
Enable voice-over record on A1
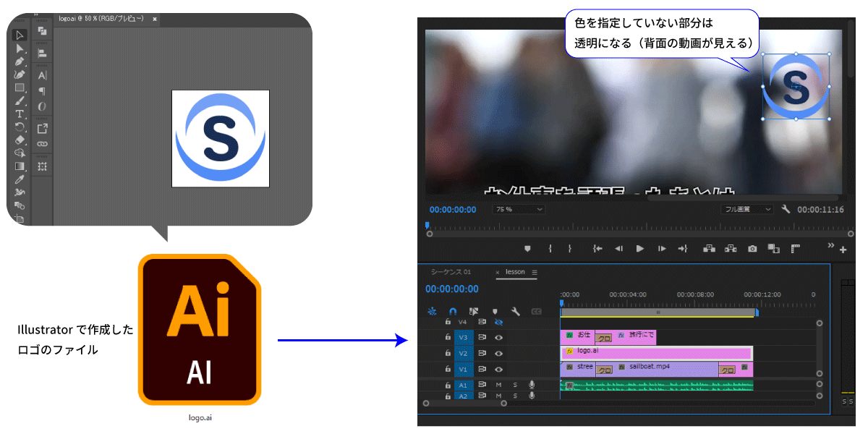click(x=532, y=385)
